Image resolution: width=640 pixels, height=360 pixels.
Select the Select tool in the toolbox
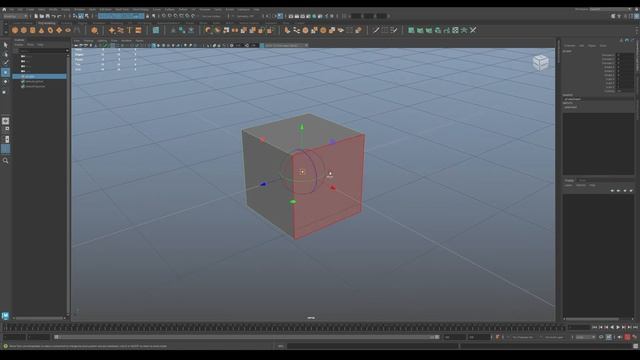5,45
